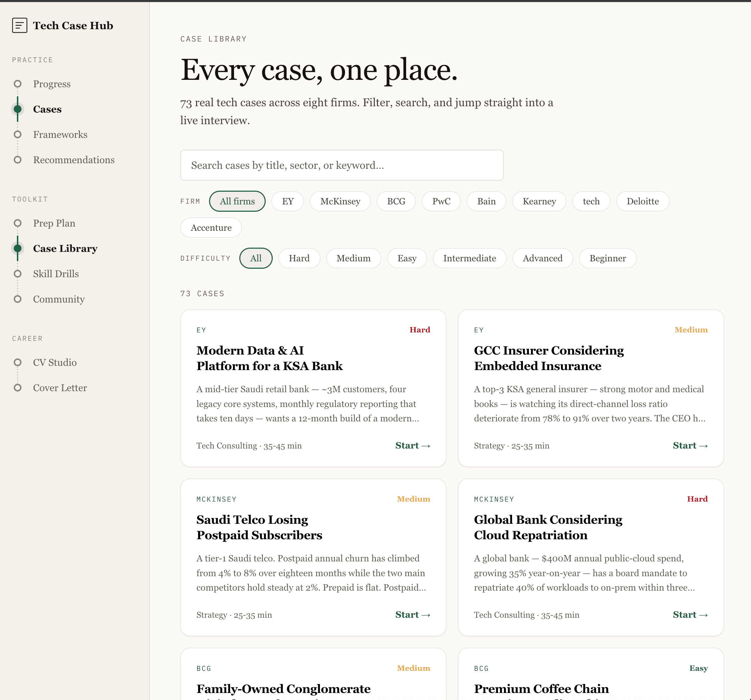Click 'Tech Consulting · 35-45 min' on Global Bank card
The width and height of the screenshot is (751, 700).
[526, 615]
